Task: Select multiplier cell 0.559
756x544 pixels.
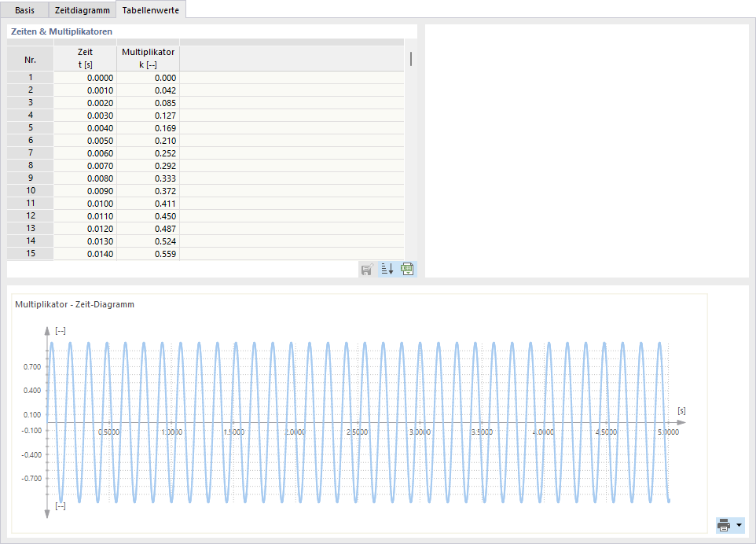Action: pos(148,253)
